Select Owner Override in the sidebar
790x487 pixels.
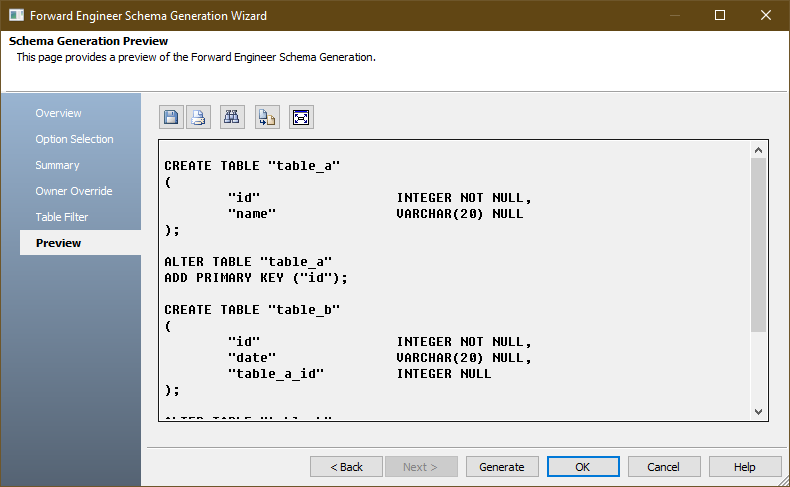pyautogui.click(x=74, y=191)
